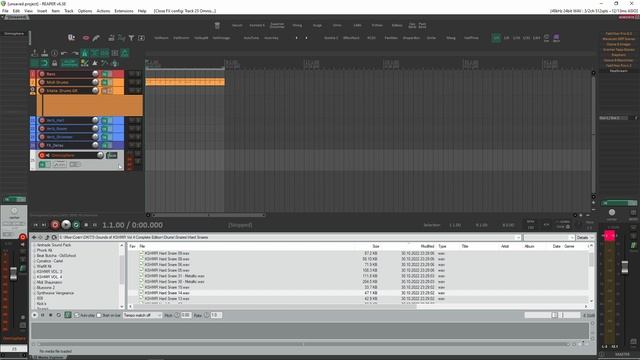
Task: Click the trash can icon in top toolbar
Action: pyautogui.click(x=217, y=25)
